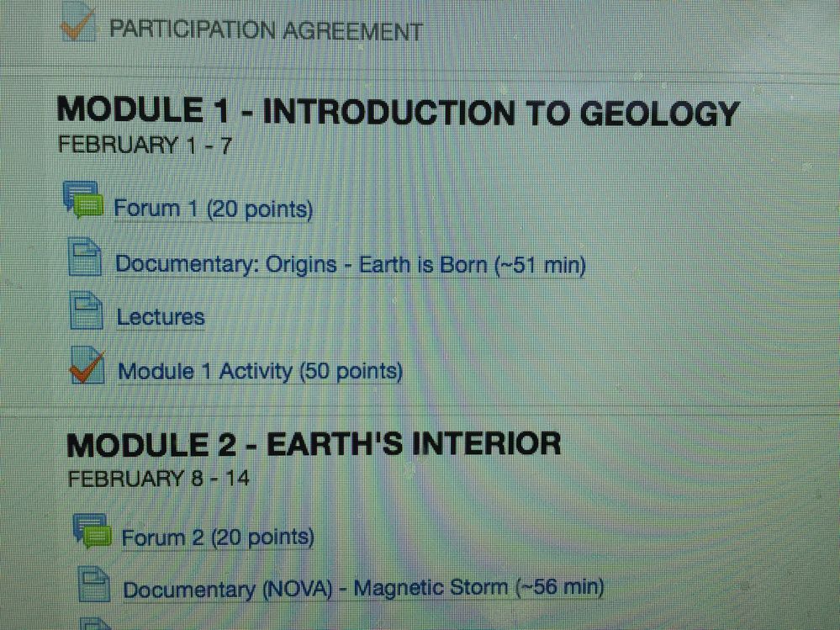
Task: Click the partially visible page icon below Magnetic Storm
Action: pos(96,623)
